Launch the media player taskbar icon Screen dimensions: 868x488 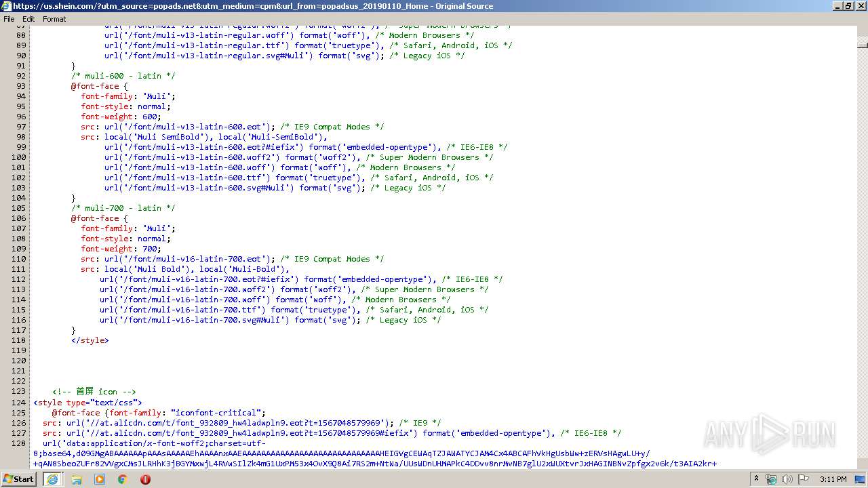(x=100, y=479)
